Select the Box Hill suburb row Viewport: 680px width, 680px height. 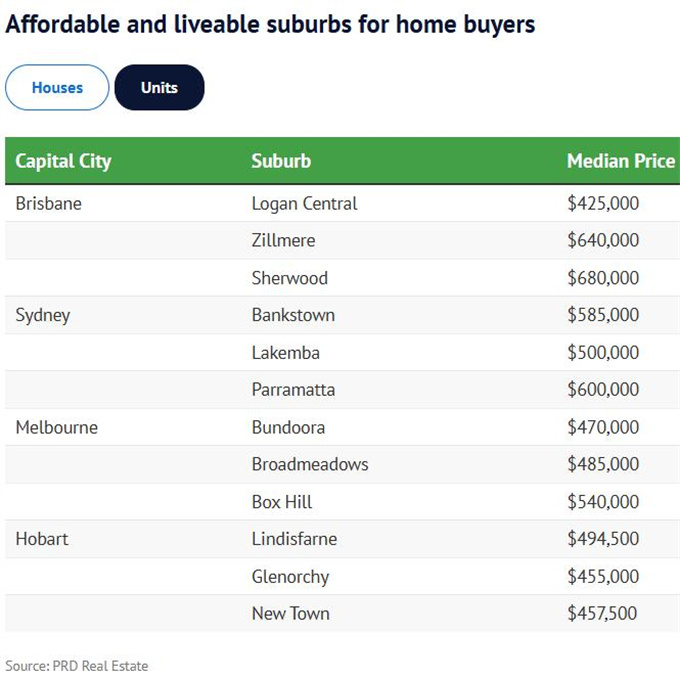pos(282,502)
